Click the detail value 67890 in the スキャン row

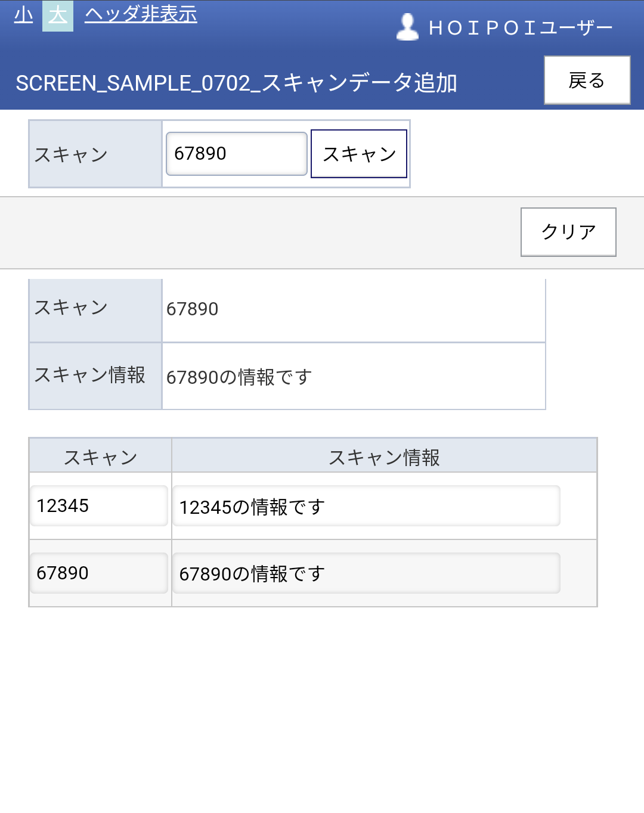tap(192, 309)
